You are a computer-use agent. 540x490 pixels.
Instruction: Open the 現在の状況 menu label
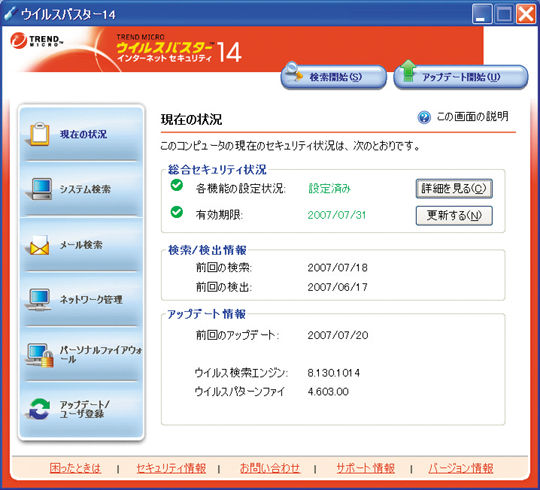tap(83, 134)
